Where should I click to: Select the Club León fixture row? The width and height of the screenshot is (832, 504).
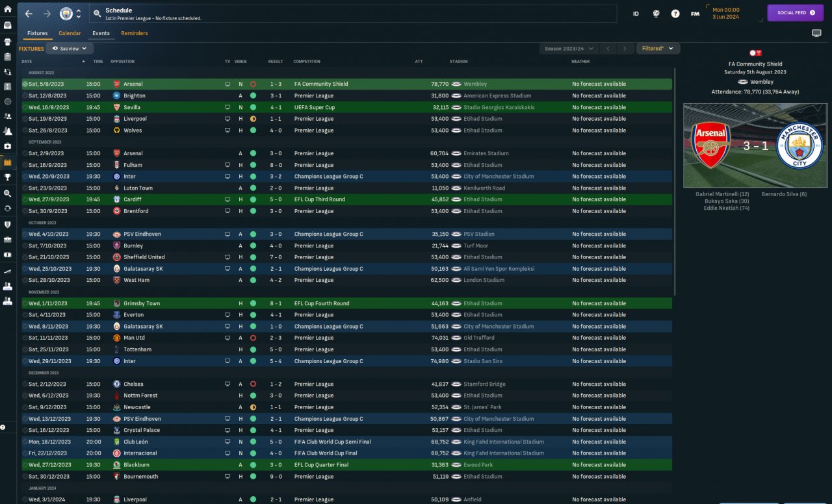pos(347,442)
